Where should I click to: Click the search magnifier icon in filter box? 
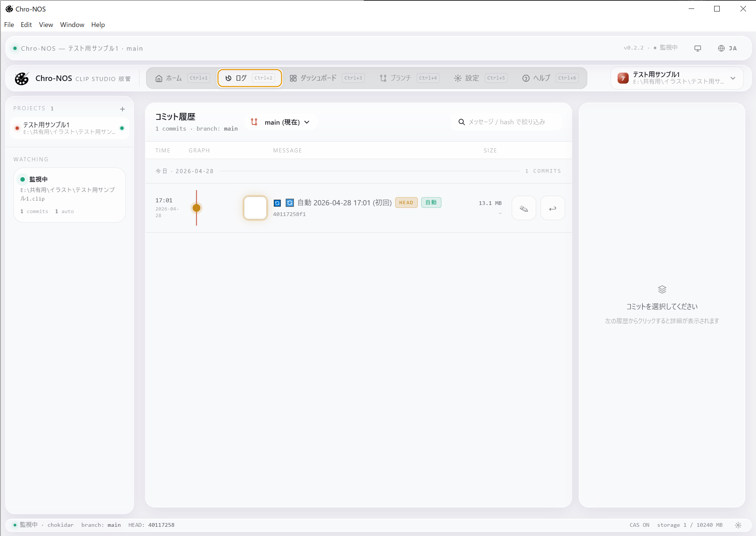461,122
